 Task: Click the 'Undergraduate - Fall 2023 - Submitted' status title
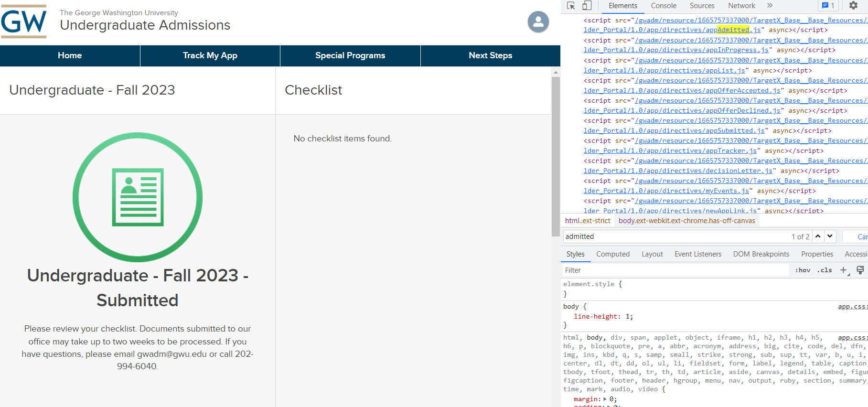coord(138,288)
